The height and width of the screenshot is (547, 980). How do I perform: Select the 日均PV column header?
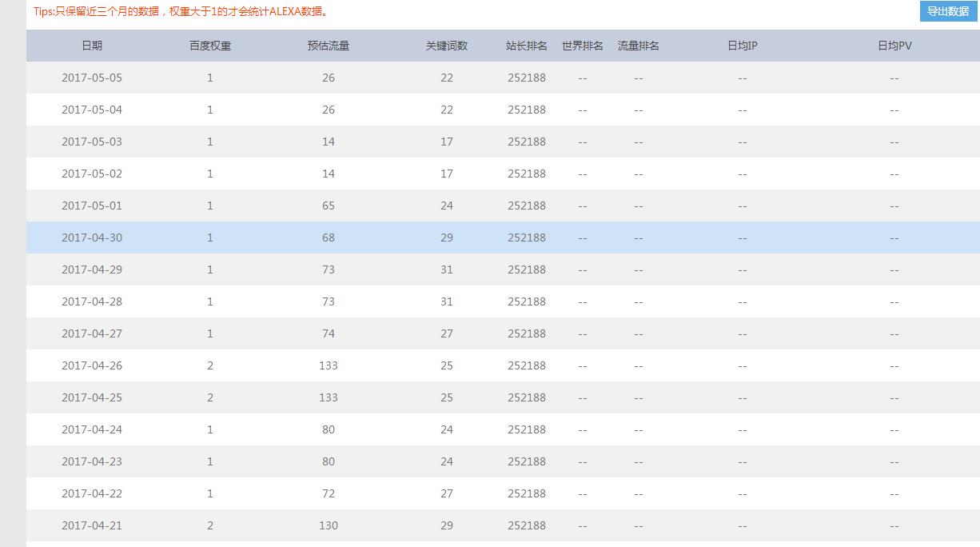894,46
